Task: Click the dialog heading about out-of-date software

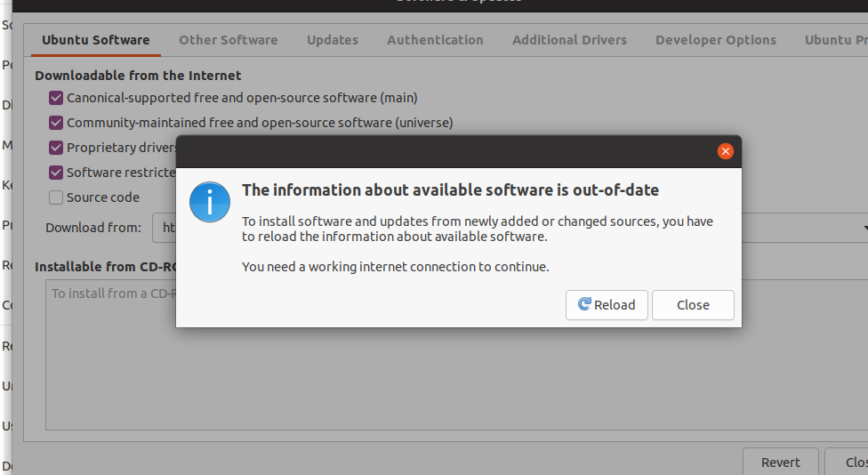Action: tap(450, 189)
